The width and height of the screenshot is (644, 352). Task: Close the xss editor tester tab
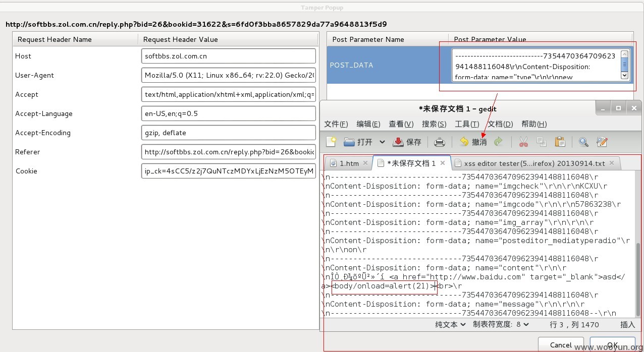pos(612,163)
